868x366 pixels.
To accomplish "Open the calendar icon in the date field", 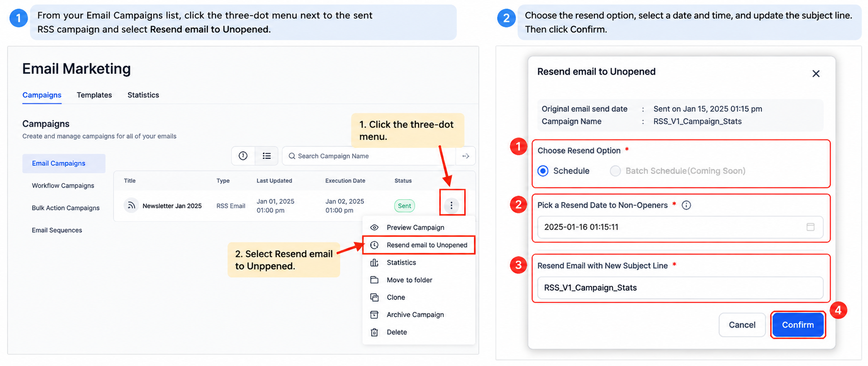I will [810, 227].
